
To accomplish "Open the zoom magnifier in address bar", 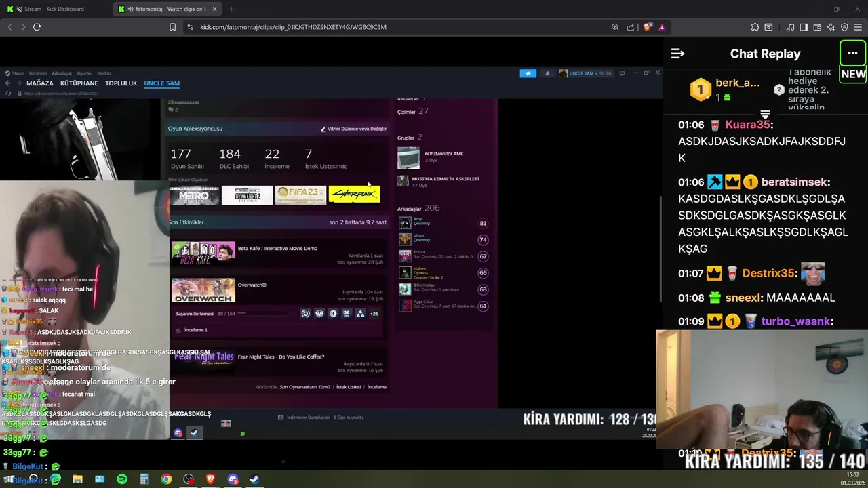I will tap(615, 27).
